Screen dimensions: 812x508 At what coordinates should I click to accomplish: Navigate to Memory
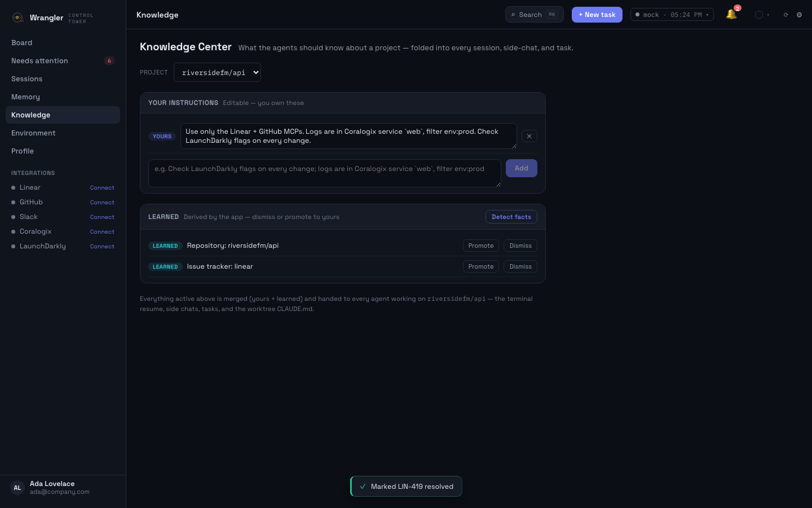(63, 97)
